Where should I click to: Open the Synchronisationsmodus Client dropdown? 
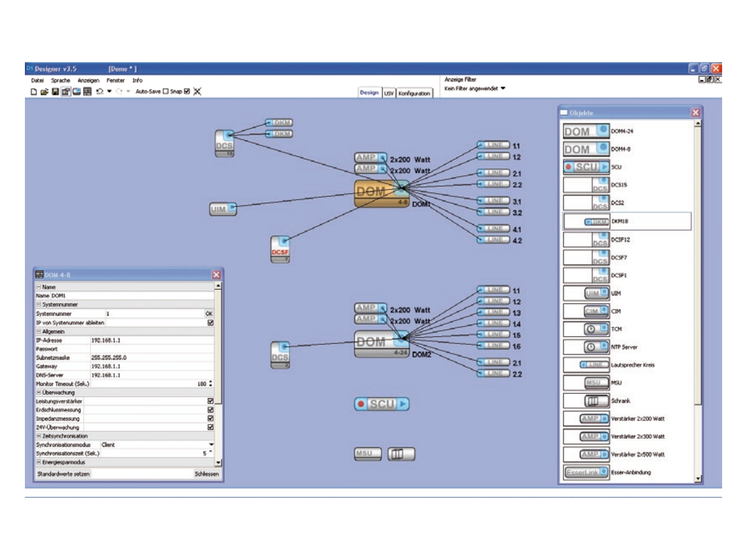[211, 445]
